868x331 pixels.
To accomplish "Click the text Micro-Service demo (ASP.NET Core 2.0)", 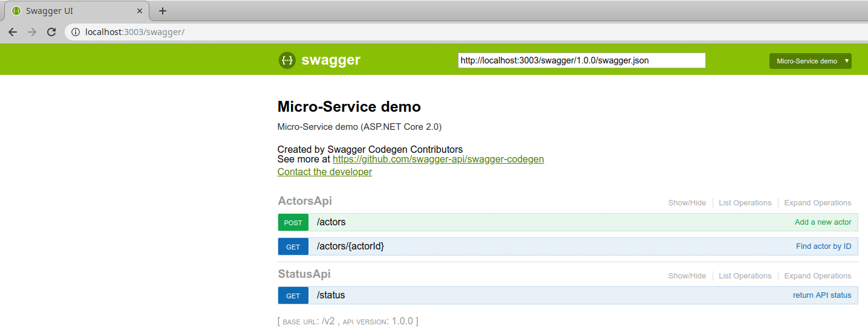I will [x=359, y=127].
